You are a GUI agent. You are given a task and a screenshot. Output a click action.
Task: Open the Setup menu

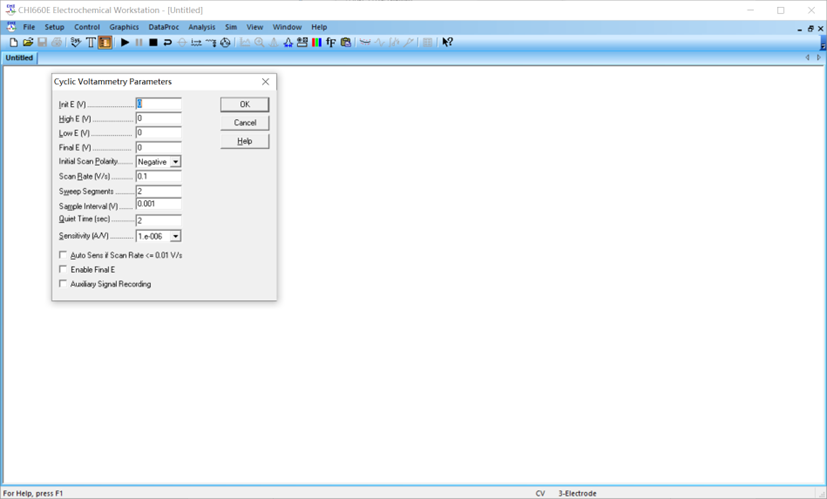click(x=54, y=27)
